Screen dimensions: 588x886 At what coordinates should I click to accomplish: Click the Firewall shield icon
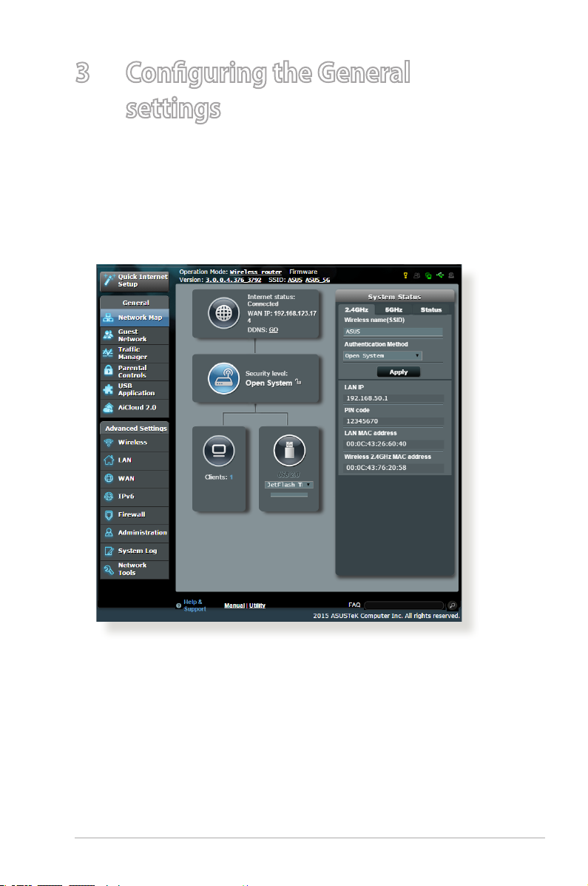point(109,514)
